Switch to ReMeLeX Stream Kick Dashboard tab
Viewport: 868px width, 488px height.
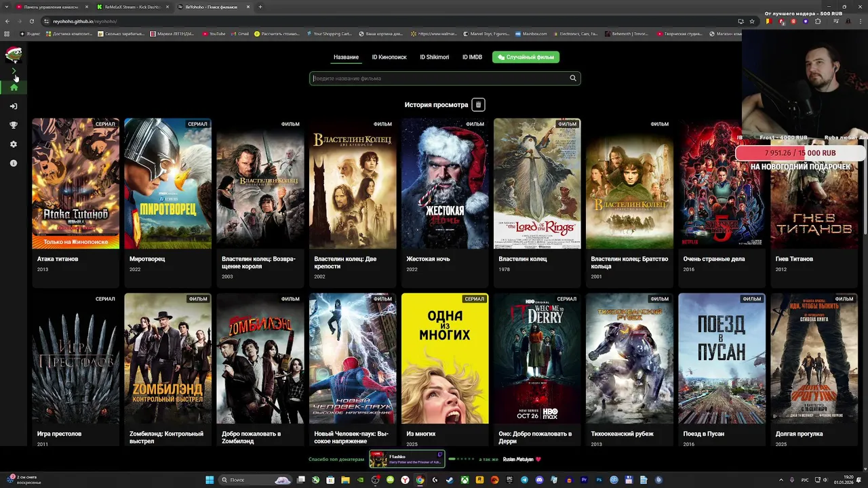coord(131,7)
